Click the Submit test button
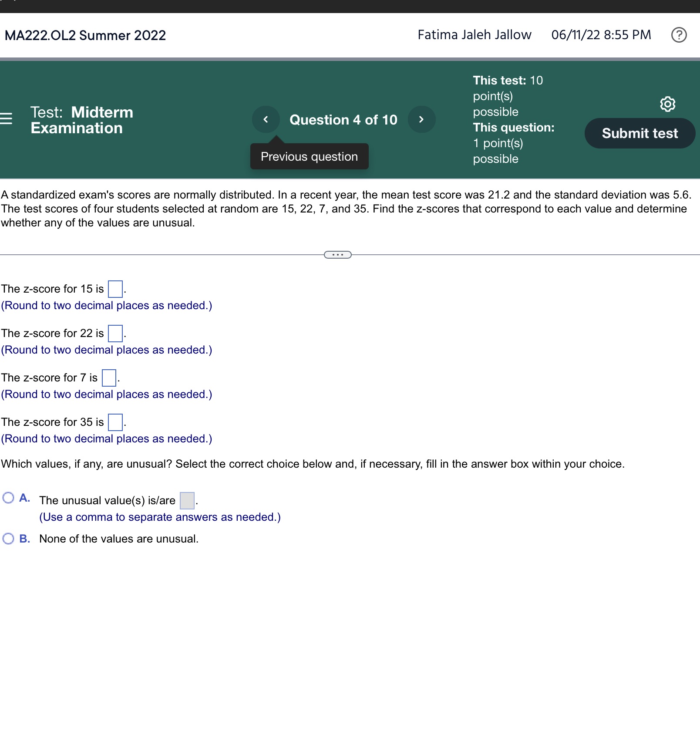Viewport: 700px width, 735px height. tap(639, 133)
